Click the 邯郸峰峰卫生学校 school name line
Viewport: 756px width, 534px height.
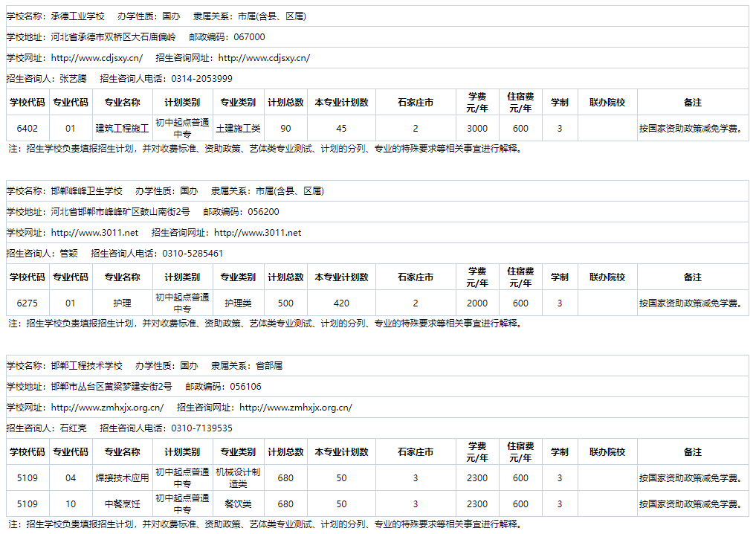[378, 191]
